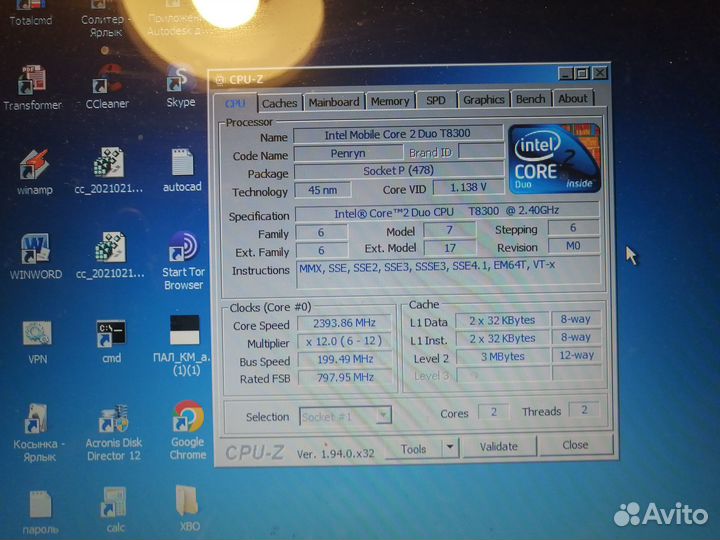The width and height of the screenshot is (720, 540).
Task: Click the Stepping value 6
Action: [573, 227]
